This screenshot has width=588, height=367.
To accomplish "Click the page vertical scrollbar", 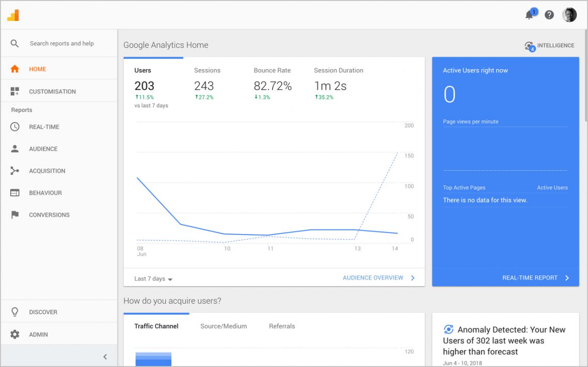I will point(585,75).
